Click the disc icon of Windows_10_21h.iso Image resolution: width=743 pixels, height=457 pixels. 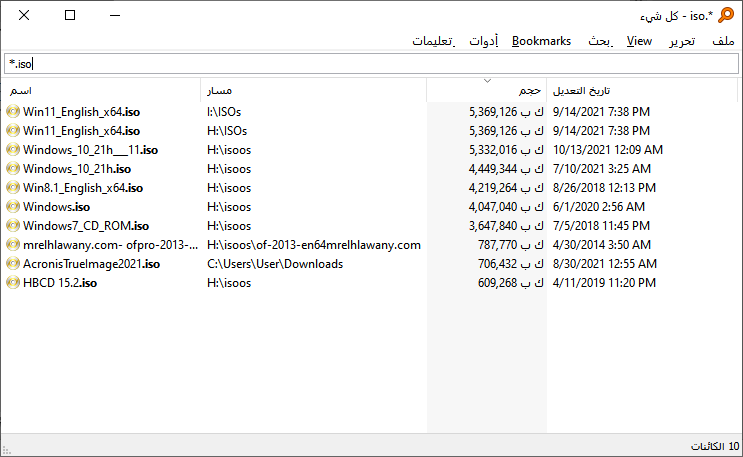click(13, 168)
